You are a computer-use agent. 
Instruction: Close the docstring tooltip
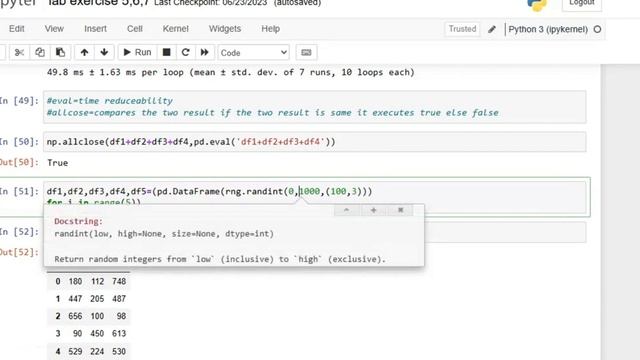pyautogui.click(x=400, y=210)
